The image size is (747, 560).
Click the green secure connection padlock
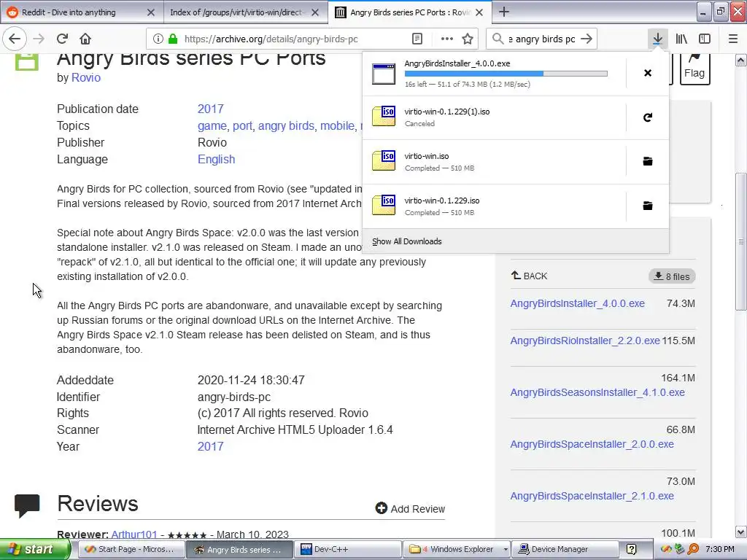tap(173, 39)
